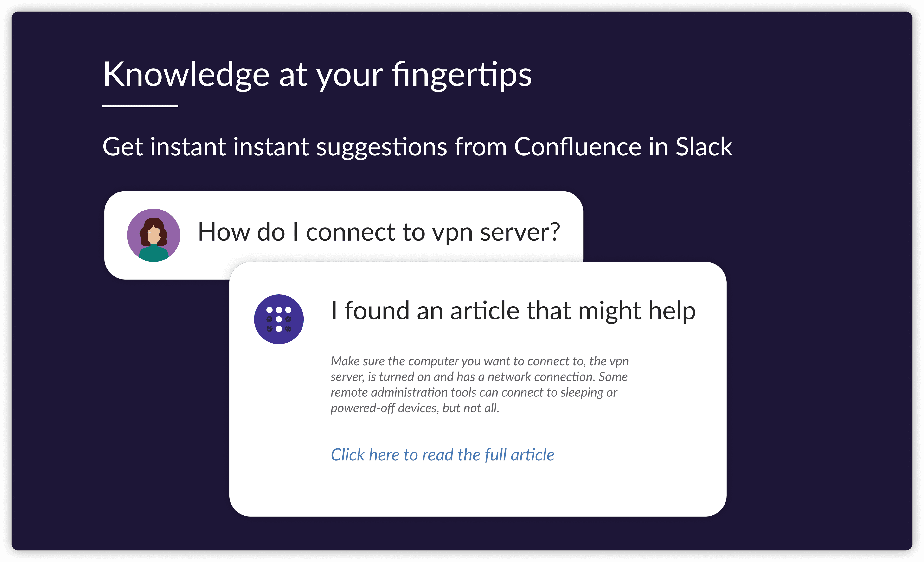Click the word "fingertips" in the title
The height and width of the screenshot is (562, 924).
[462, 75]
